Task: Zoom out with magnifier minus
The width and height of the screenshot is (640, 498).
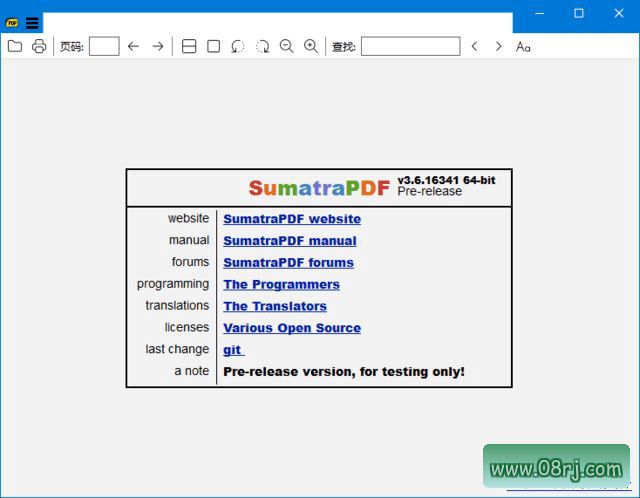Action: pos(287,47)
